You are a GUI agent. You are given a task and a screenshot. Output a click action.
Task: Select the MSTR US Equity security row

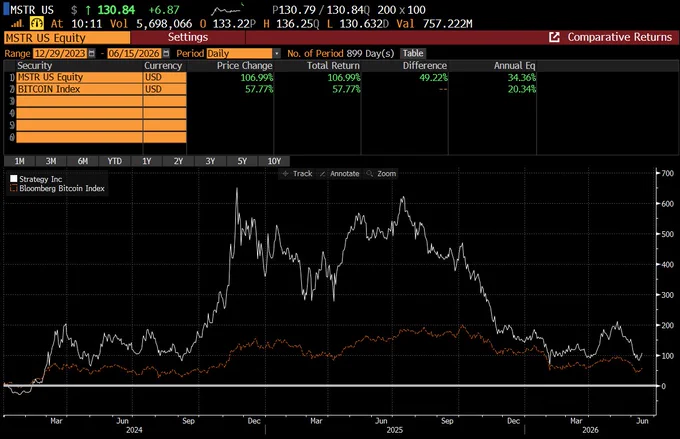(79, 77)
